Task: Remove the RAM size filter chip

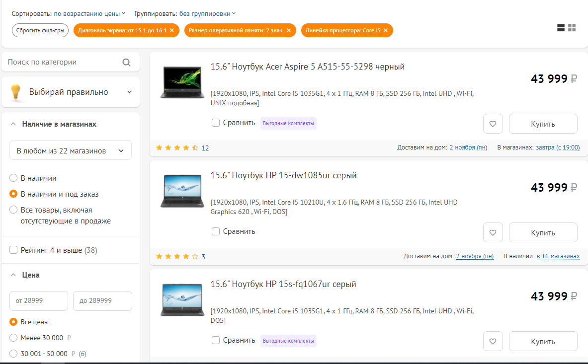Action: [289, 30]
